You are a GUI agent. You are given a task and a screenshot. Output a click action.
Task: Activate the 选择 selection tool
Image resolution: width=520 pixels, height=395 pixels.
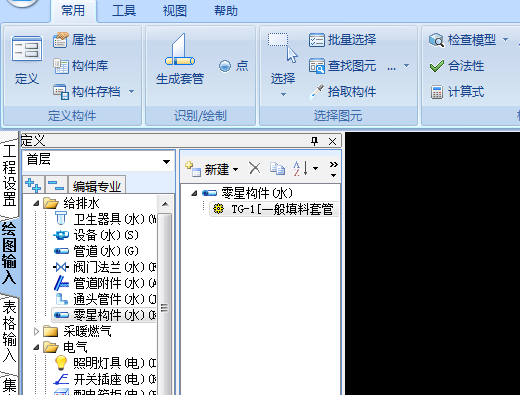coord(283,59)
